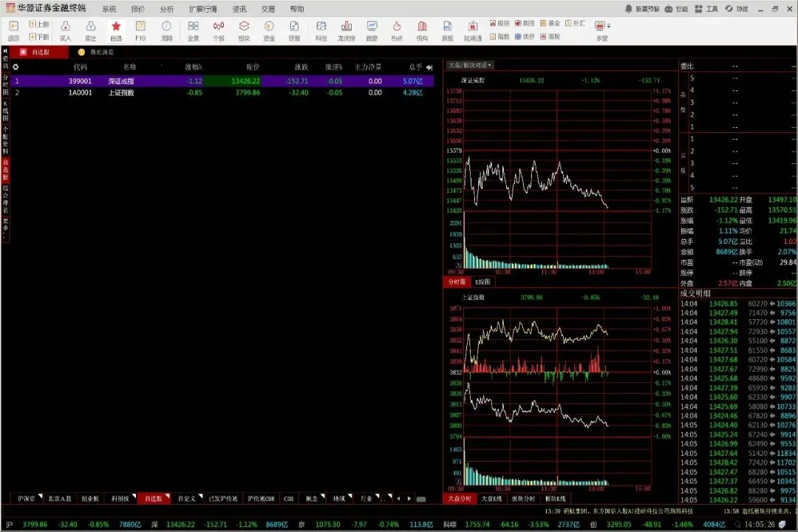Click the 基金 funds toolbar shortcut
Viewport: 798px width, 532px height.
(550, 24)
